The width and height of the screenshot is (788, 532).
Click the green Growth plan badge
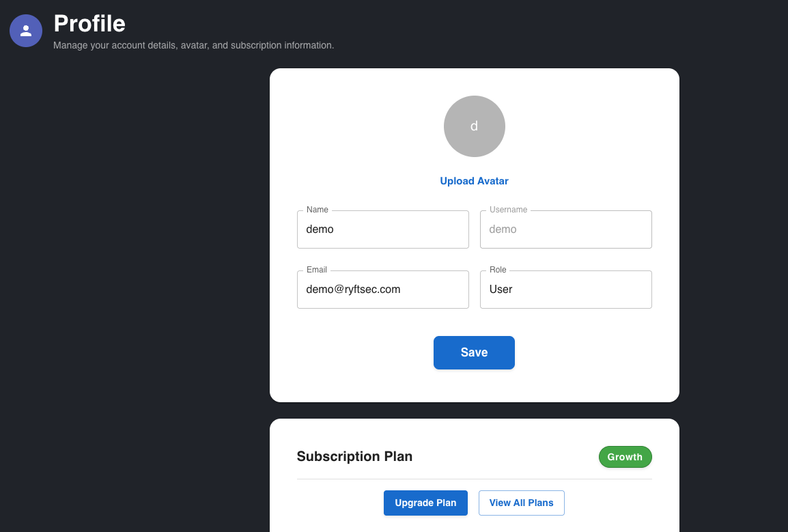[x=625, y=457]
